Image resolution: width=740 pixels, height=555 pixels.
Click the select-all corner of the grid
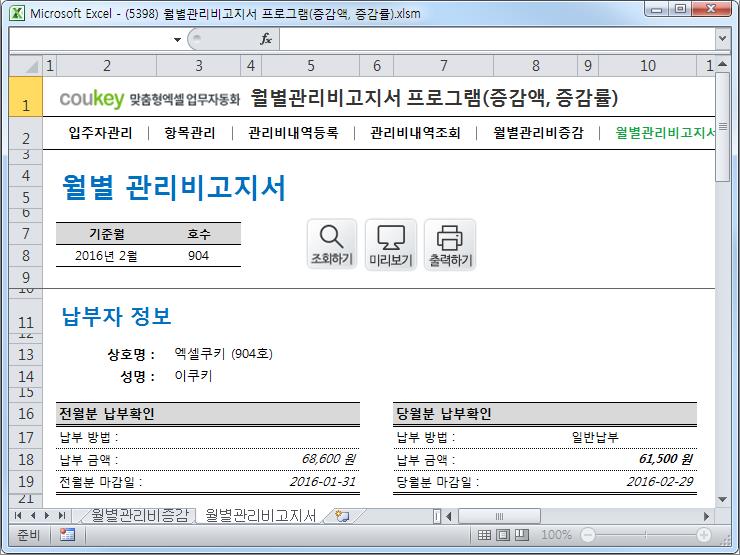point(25,66)
